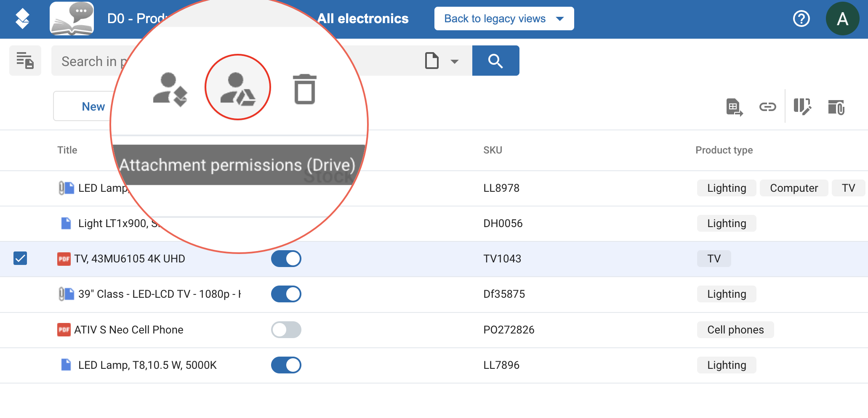Click the blue search magnifier button
The height and width of the screenshot is (418, 868).
coord(495,61)
